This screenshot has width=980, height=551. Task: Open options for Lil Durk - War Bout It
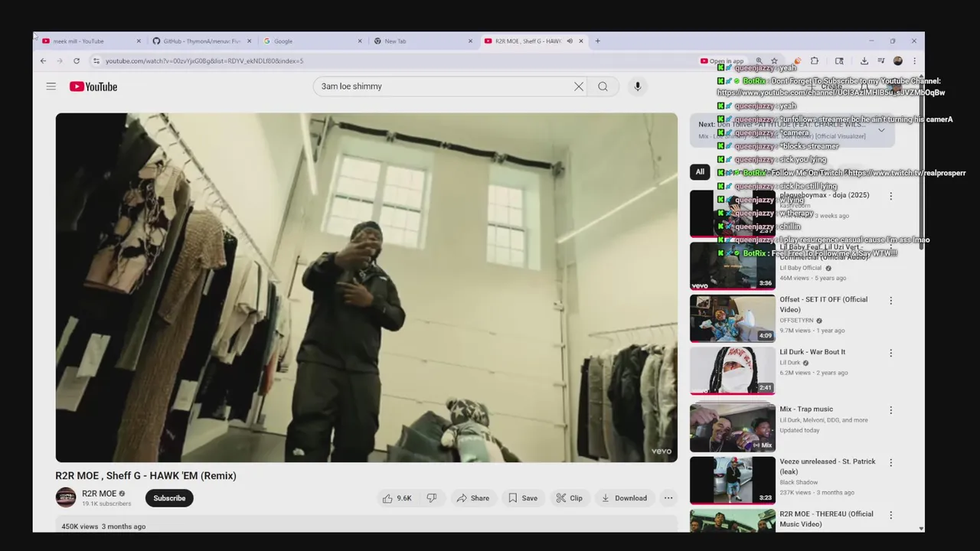pos(890,353)
